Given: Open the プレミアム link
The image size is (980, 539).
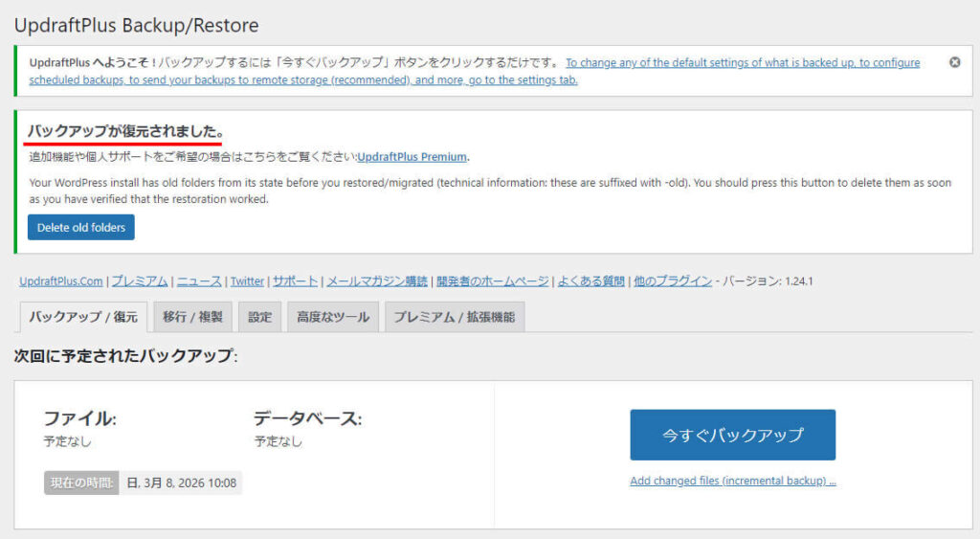Looking at the screenshot, I should (x=140, y=281).
